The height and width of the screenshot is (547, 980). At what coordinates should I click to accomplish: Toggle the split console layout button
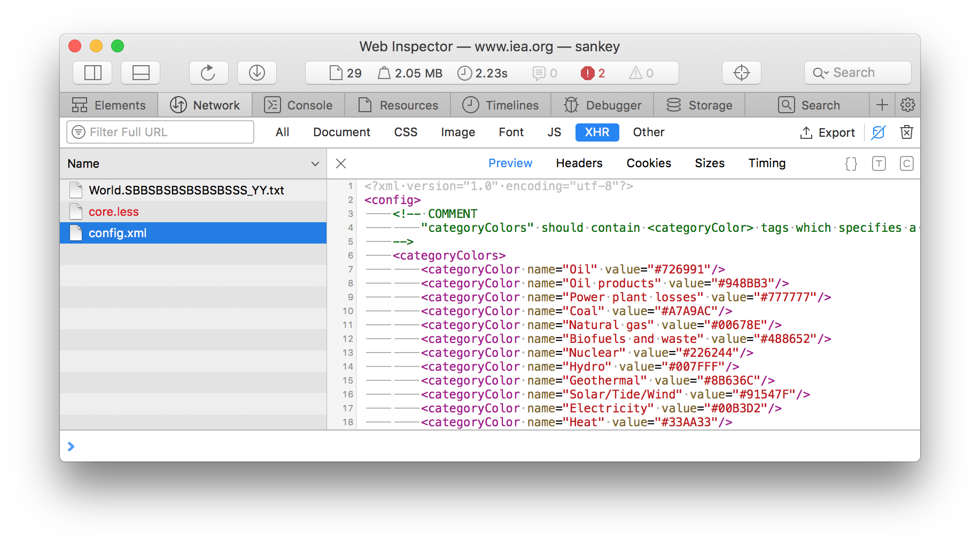[141, 73]
